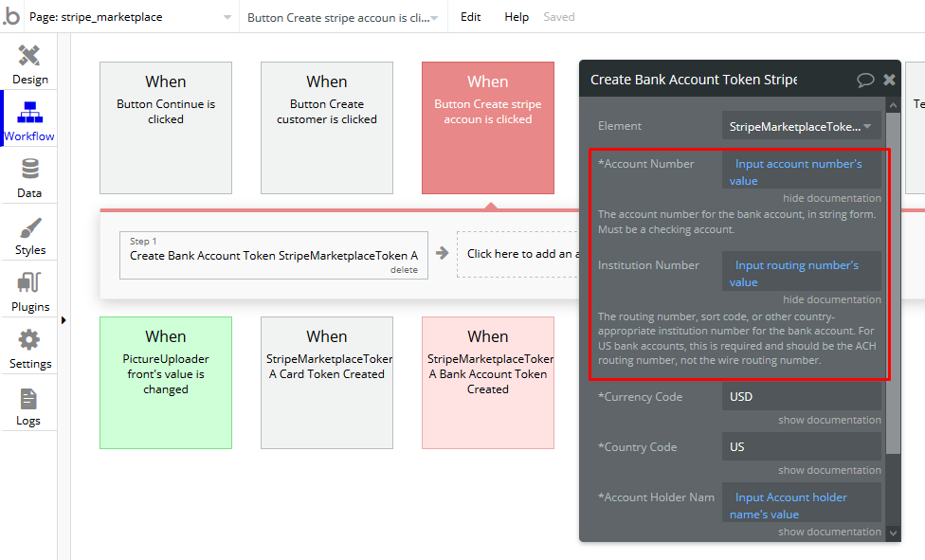
Task: Open Step 1 Create Bank Account Token action
Action: click(x=274, y=255)
